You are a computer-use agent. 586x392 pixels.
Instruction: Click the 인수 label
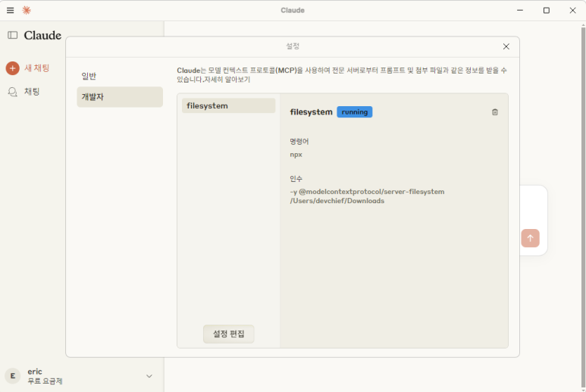click(296, 179)
